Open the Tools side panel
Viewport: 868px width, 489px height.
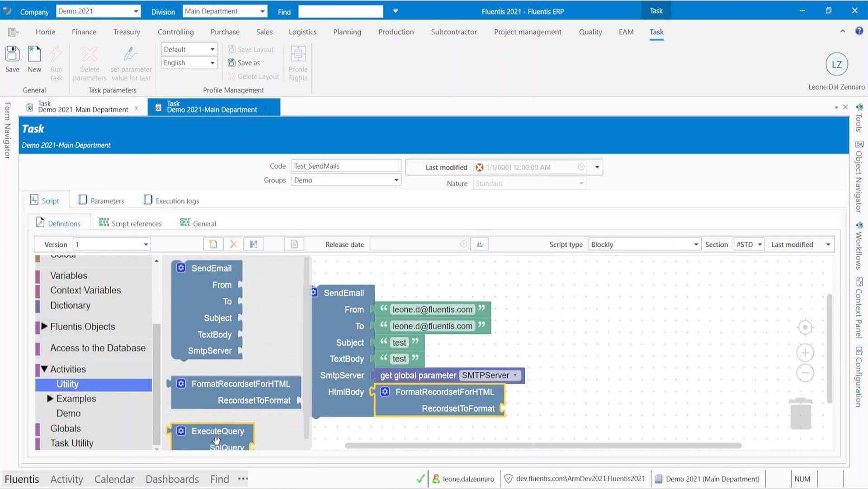859,118
